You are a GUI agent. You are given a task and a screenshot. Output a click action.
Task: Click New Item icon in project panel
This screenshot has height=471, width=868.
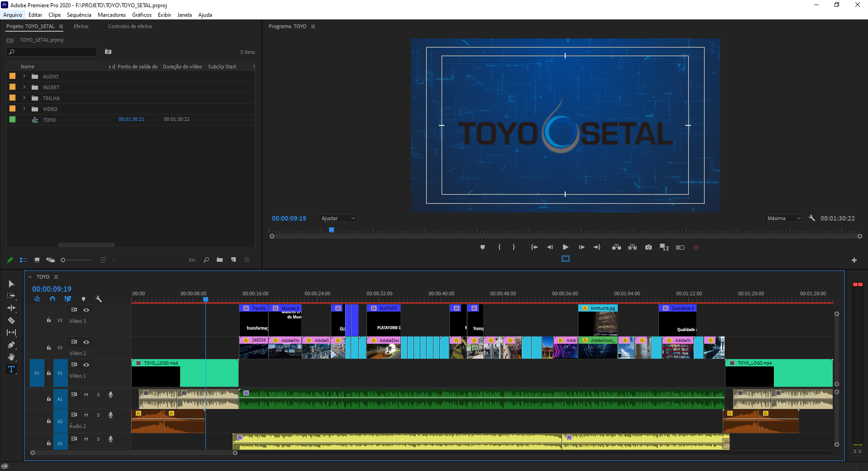click(x=234, y=260)
